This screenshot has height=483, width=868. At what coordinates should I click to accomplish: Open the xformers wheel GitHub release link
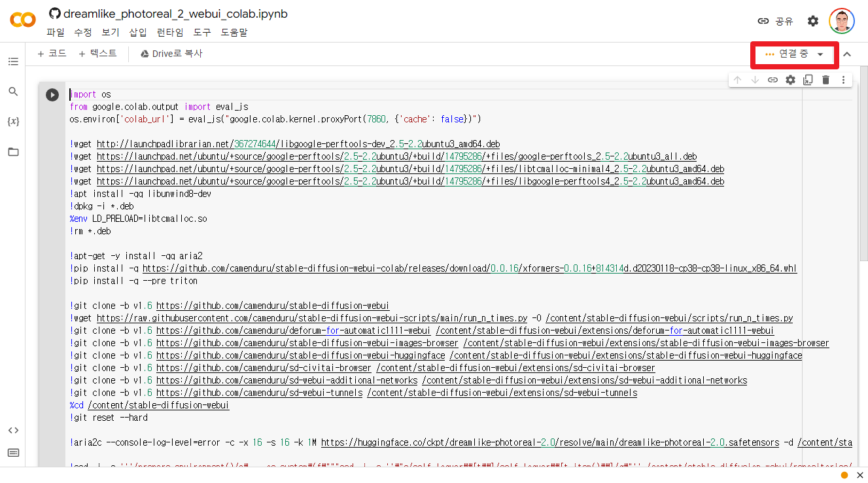pos(470,268)
